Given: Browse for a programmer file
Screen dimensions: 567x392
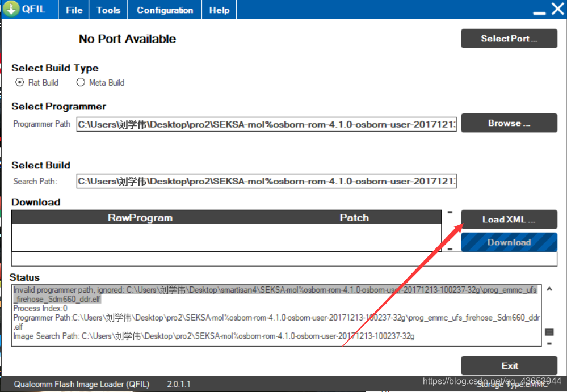Looking at the screenshot, I should point(509,123).
